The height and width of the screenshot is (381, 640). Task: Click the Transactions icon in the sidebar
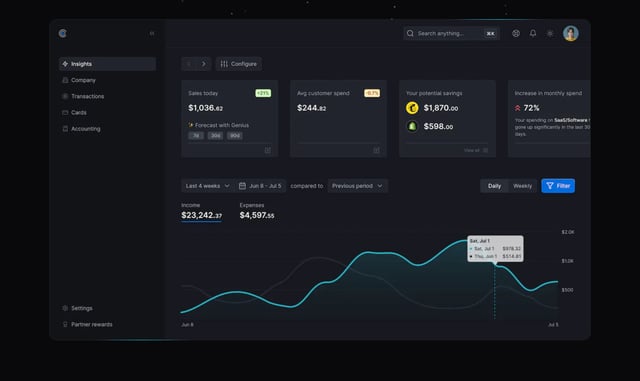click(x=65, y=96)
